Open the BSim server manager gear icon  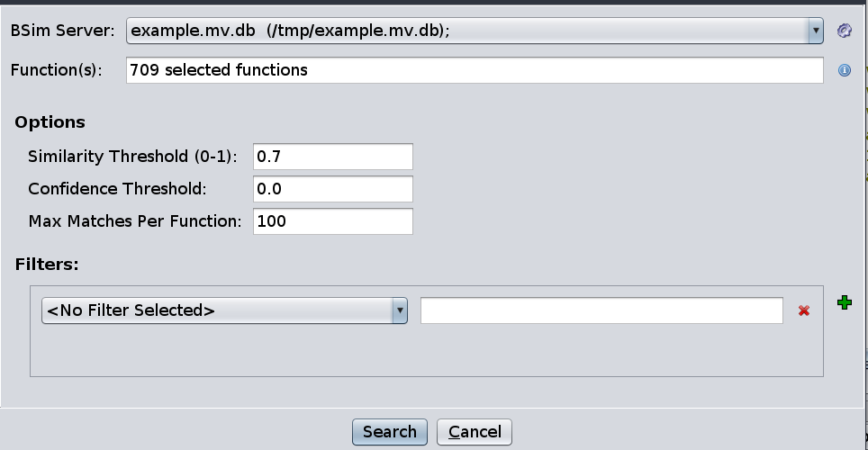coord(844,31)
